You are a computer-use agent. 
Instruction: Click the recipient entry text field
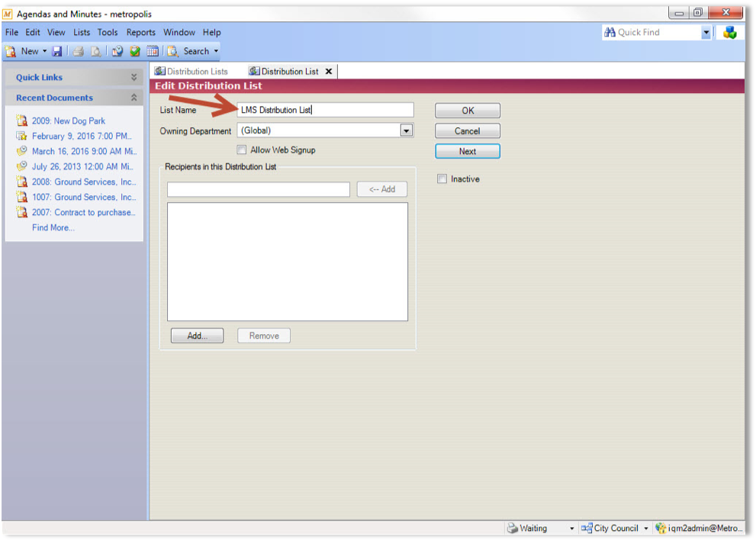(x=259, y=189)
